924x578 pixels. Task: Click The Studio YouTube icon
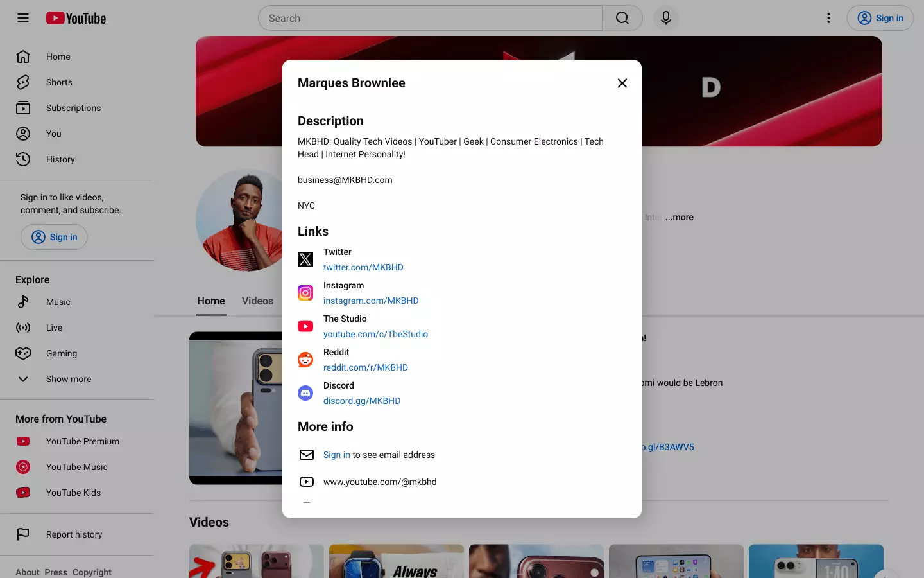tap(305, 326)
